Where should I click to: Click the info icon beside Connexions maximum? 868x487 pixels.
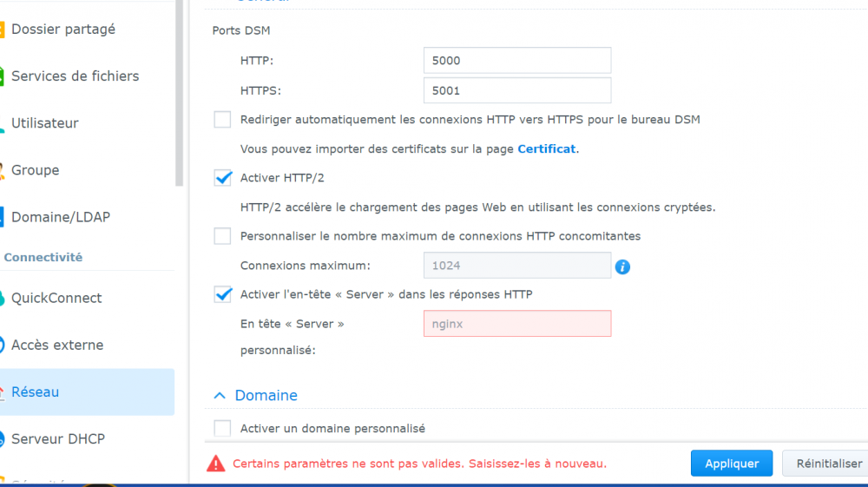click(622, 267)
